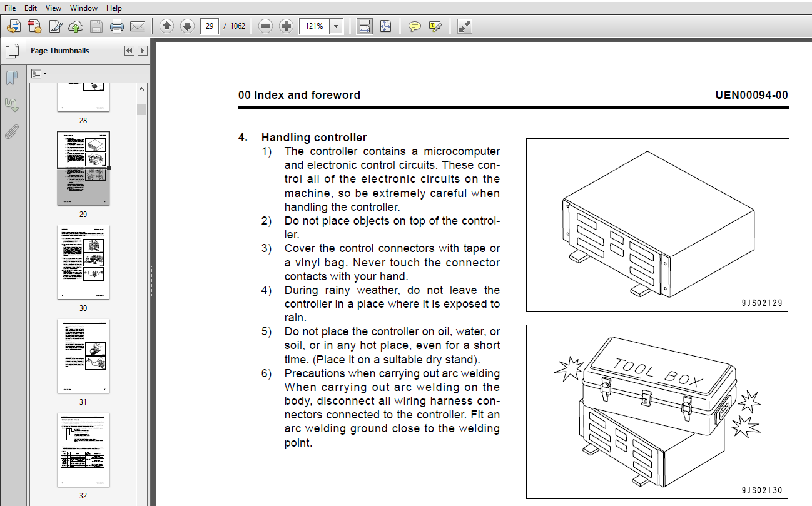812x506 pixels.
Task: Select the highlight text tool icon
Action: point(435,26)
